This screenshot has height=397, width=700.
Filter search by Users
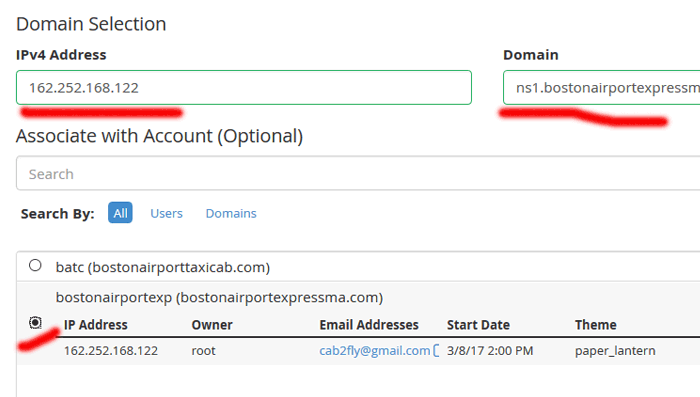click(167, 213)
